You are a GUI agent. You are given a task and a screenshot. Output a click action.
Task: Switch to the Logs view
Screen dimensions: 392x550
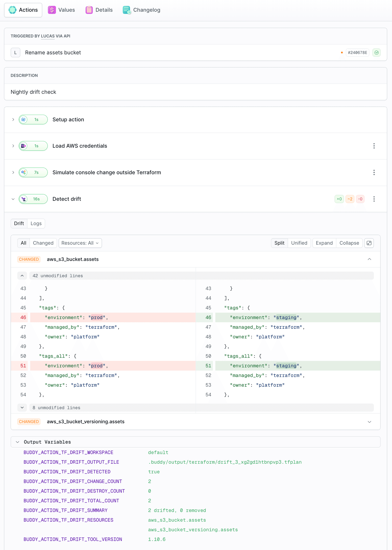tap(36, 223)
